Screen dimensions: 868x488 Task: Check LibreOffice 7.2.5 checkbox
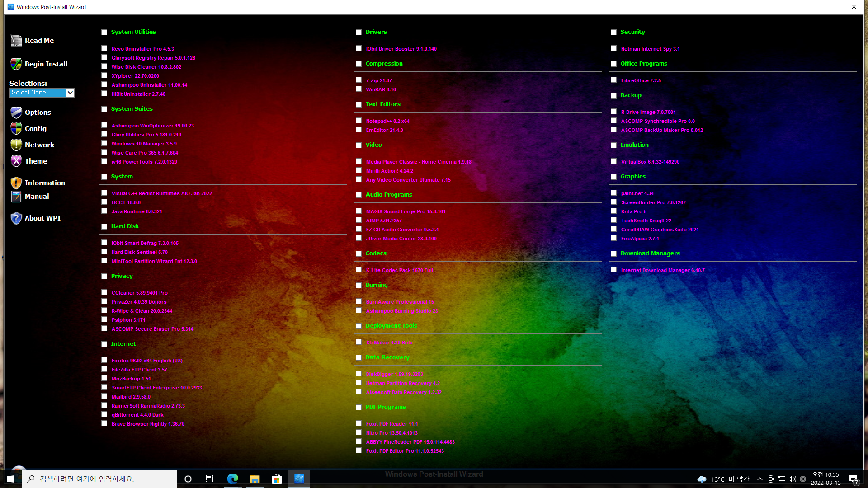click(614, 80)
